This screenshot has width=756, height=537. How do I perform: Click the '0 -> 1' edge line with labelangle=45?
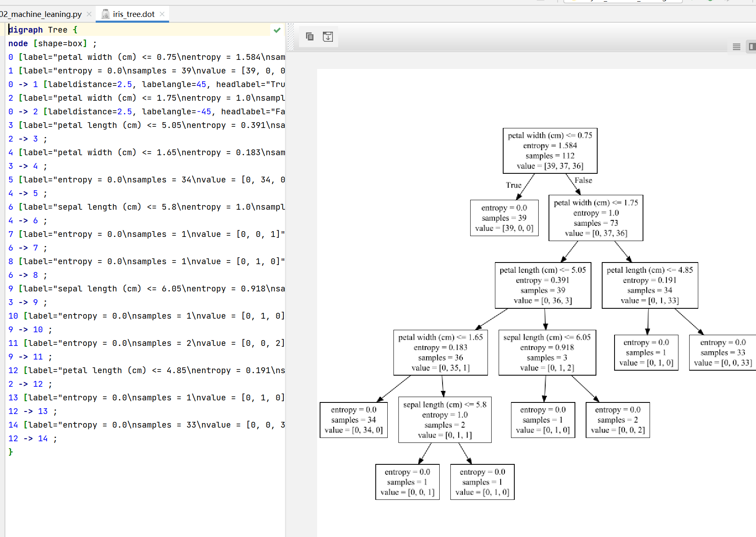pos(147,84)
